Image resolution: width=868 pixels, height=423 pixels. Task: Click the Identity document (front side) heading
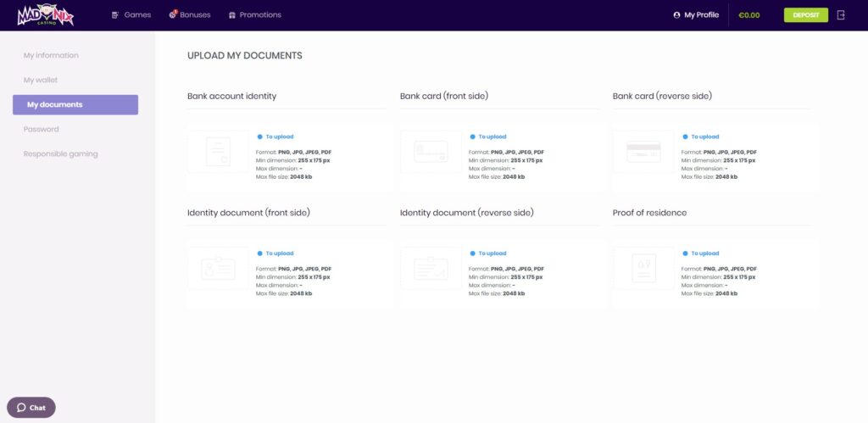[248, 213]
